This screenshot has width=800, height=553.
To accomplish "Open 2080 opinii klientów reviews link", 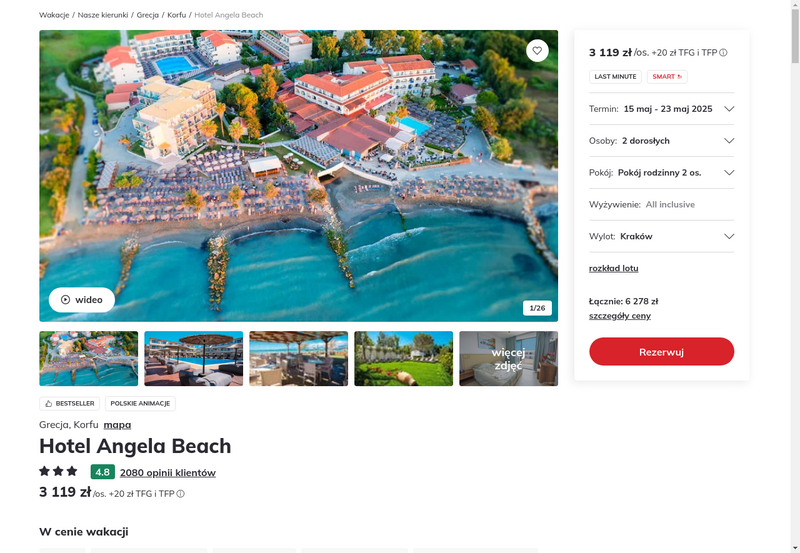I will 168,473.
